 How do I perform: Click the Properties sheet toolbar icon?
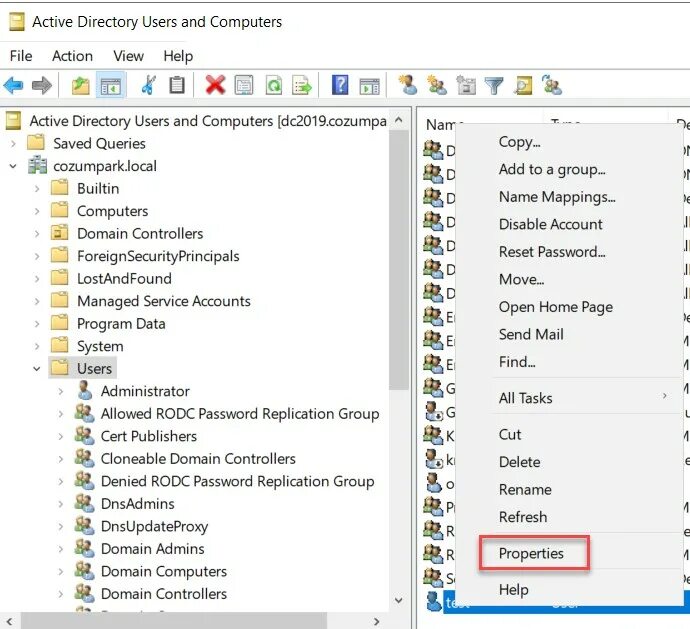coord(244,85)
